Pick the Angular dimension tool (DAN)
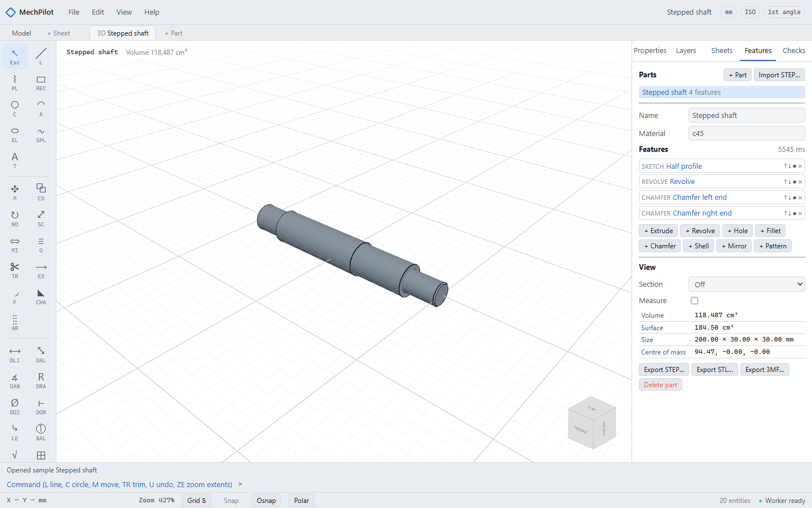This screenshot has width=812, height=508. tap(15, 380)
